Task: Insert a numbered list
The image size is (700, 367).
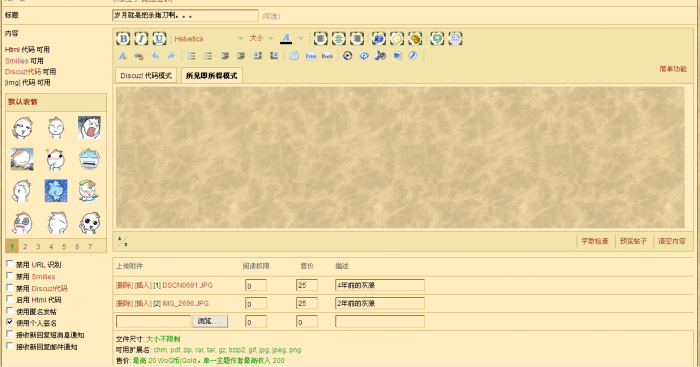Action: tap(192, 56)
